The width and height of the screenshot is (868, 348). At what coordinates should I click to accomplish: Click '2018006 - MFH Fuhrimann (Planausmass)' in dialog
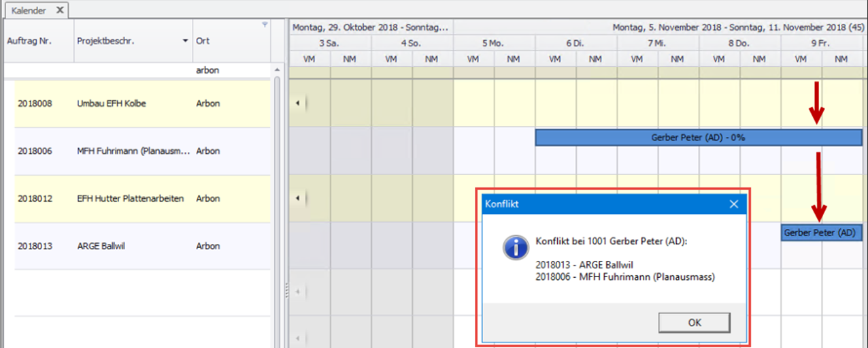click(625, 277)
